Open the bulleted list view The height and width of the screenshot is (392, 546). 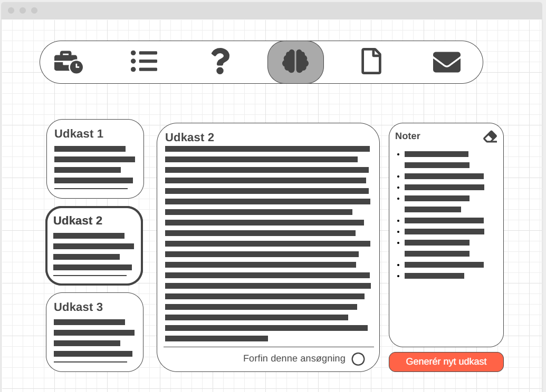[144, 62]
